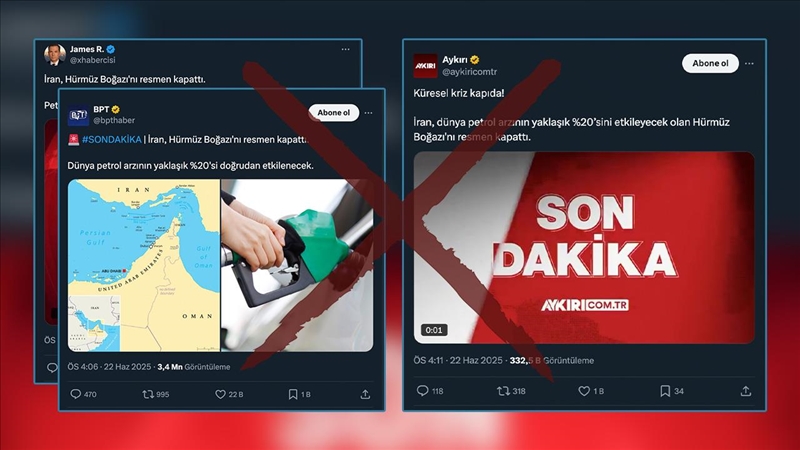Open more options menu on BPT tweet
This screenshot has height=450, width=800.
point(368,113)
